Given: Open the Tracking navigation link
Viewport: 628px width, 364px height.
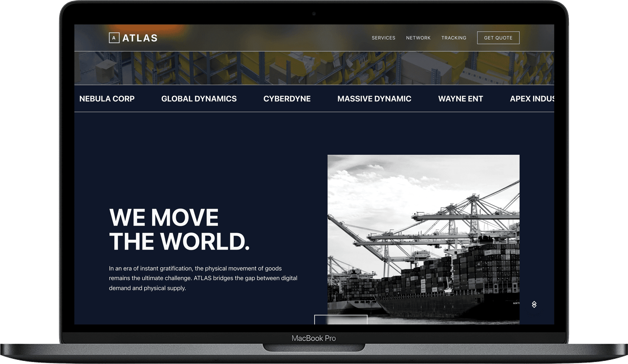Looking at the screenshot, I should point(454,38).
